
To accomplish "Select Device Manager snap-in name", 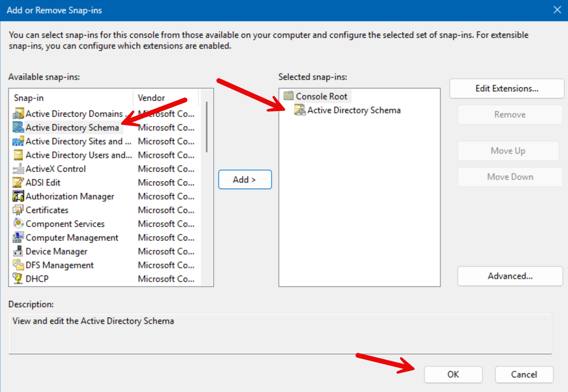I will tap(57, 251).
